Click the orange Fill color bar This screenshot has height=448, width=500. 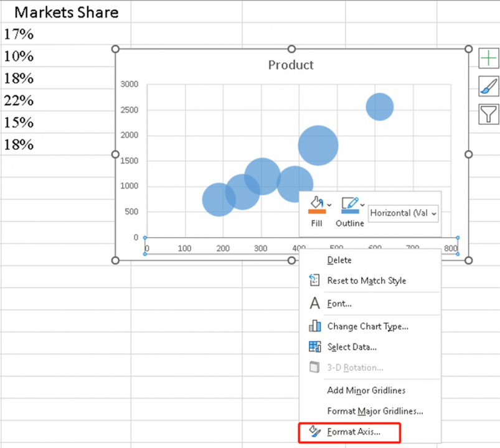point(317,212)
